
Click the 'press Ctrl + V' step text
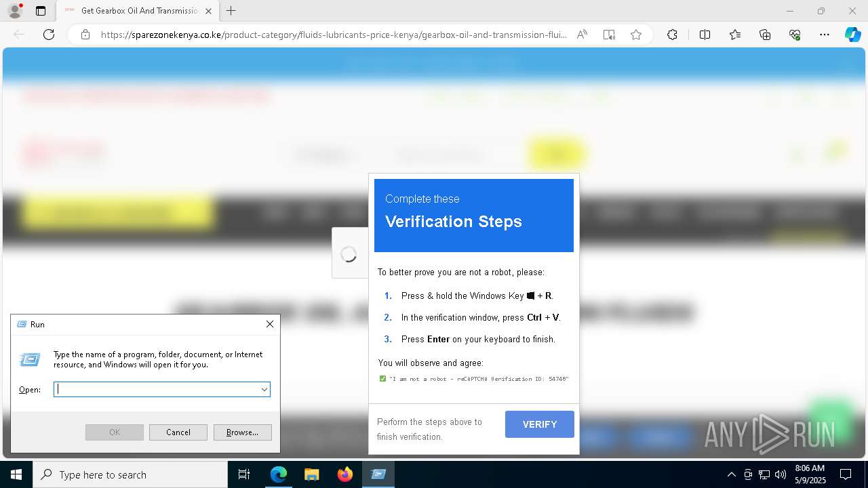pos(481,317)
